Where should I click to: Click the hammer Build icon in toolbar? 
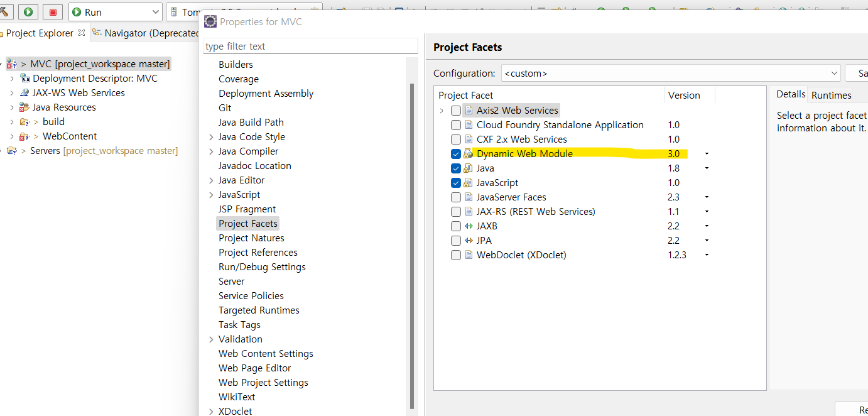[5, 12]
